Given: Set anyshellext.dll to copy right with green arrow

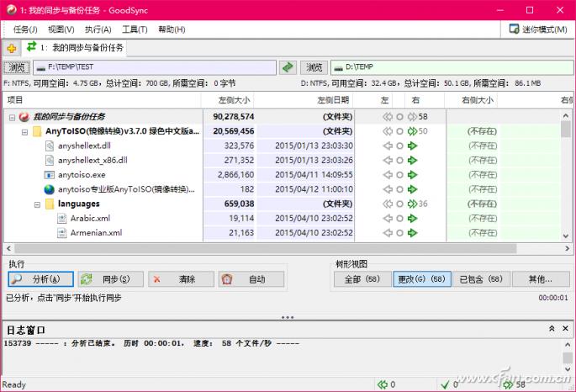Looking at the screenshot, I should click(x=413, y=146).
